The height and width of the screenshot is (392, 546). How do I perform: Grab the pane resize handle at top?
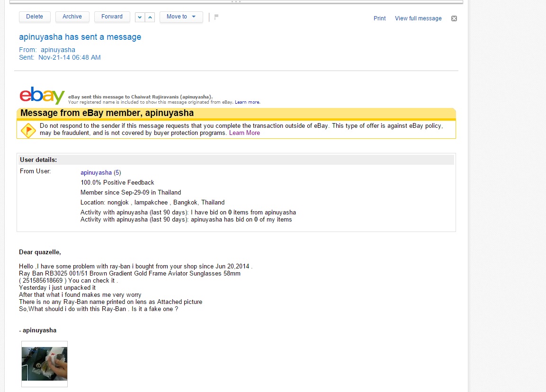(x=236, y=2)
